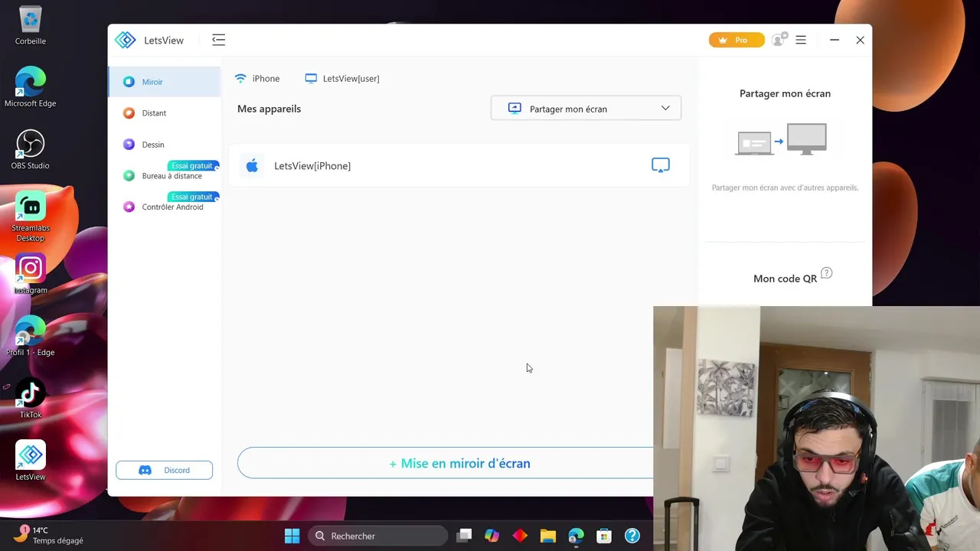
Task: Click Mise en miroir d'écran button
Action: pos(459,463)
